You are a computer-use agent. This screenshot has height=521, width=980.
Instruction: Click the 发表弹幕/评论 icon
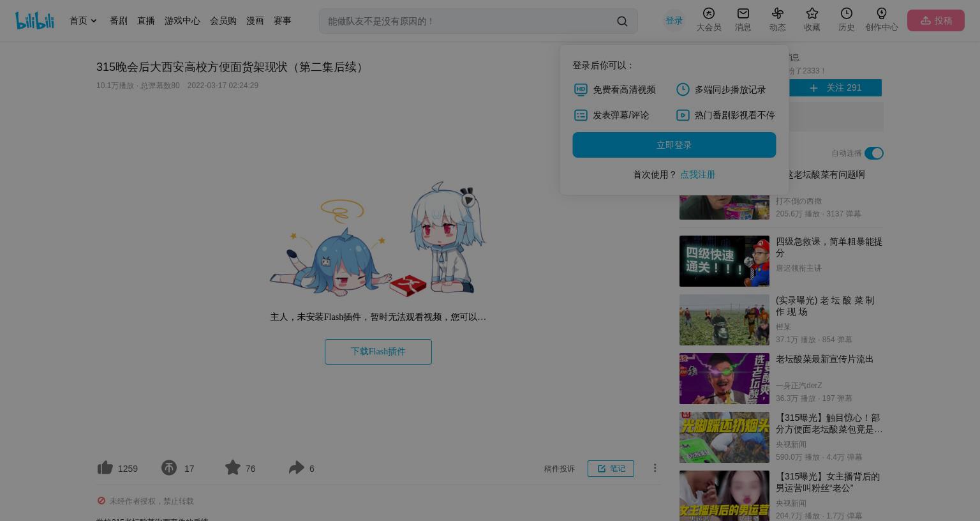(581, 115)
